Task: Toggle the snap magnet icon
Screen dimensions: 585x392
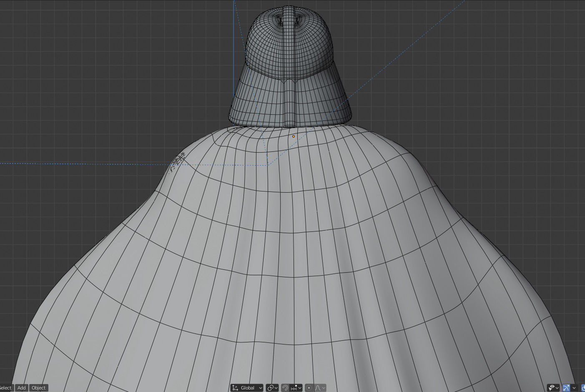Action: click(285, 388)
